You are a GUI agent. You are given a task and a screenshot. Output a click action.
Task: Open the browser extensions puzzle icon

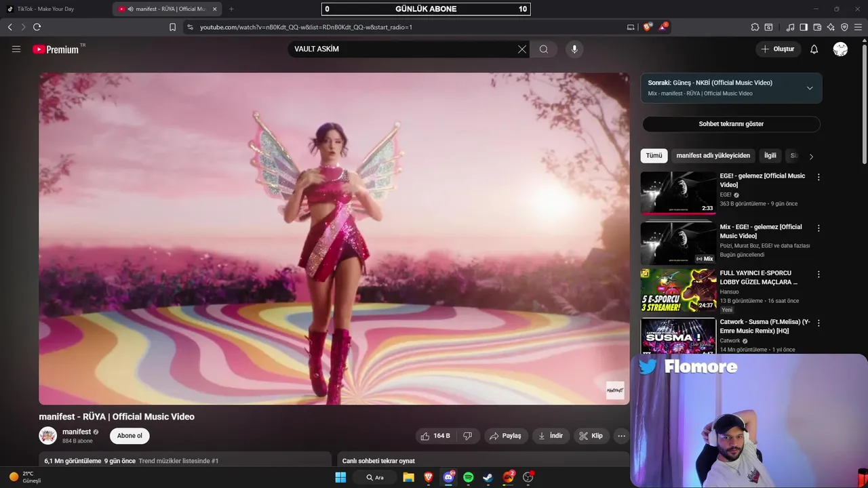tap(755, 27)
